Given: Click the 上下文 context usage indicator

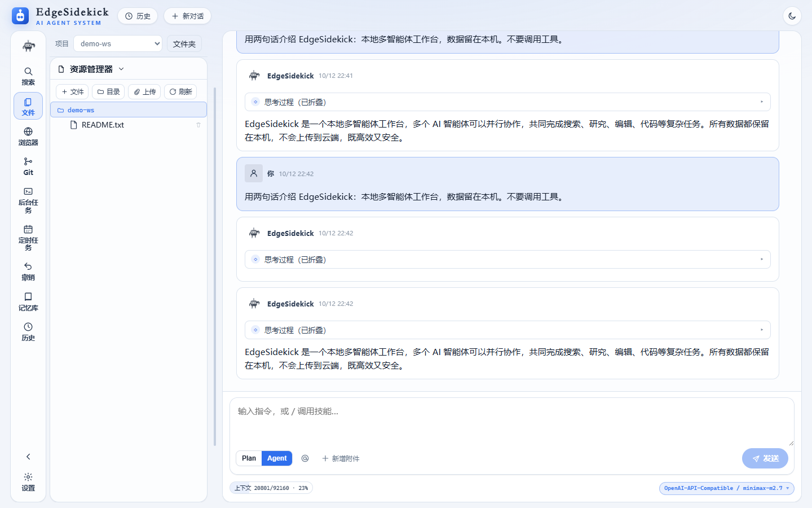Looking at the screenshot, I should click(x=271, y=488).
